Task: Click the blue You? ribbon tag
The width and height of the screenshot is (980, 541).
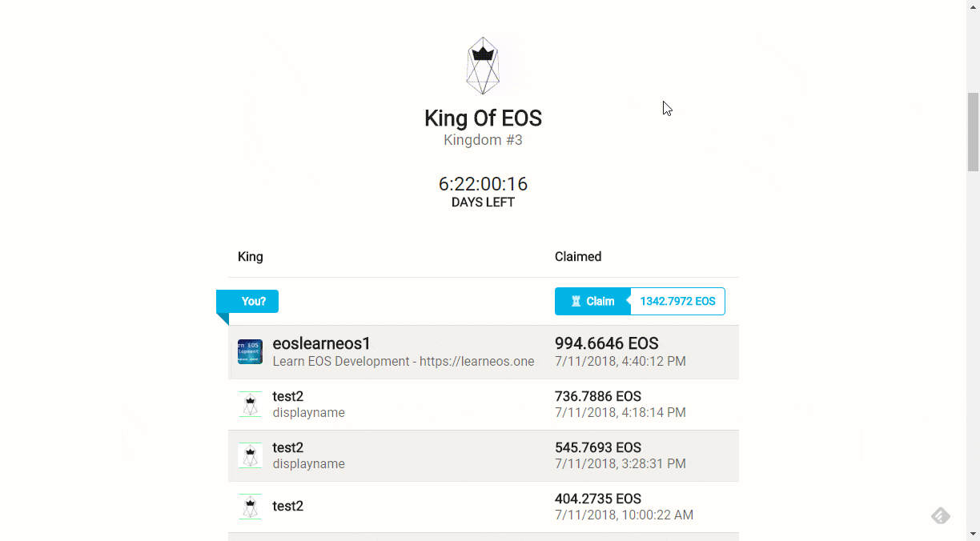Action: coord(253,302)
